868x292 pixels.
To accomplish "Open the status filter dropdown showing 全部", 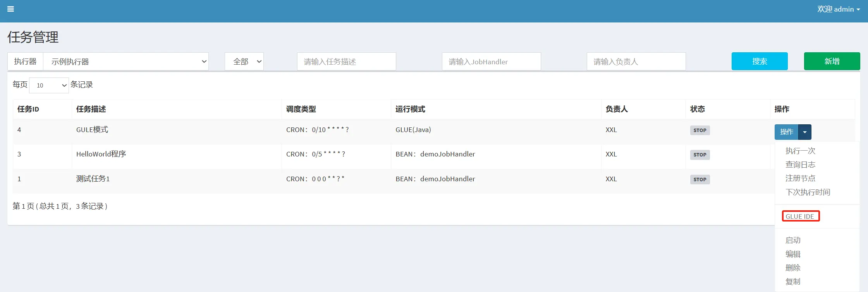I will click(x=244, y=62).
